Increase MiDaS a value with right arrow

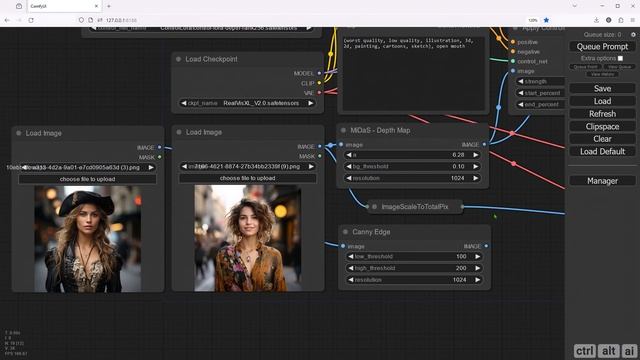[476, 155]
